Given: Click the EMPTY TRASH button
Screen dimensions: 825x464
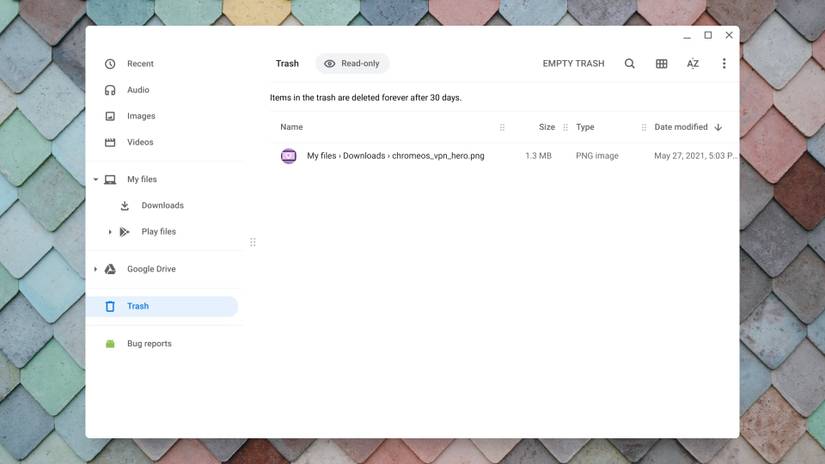Looking at the screenshot, I should 574,64.
